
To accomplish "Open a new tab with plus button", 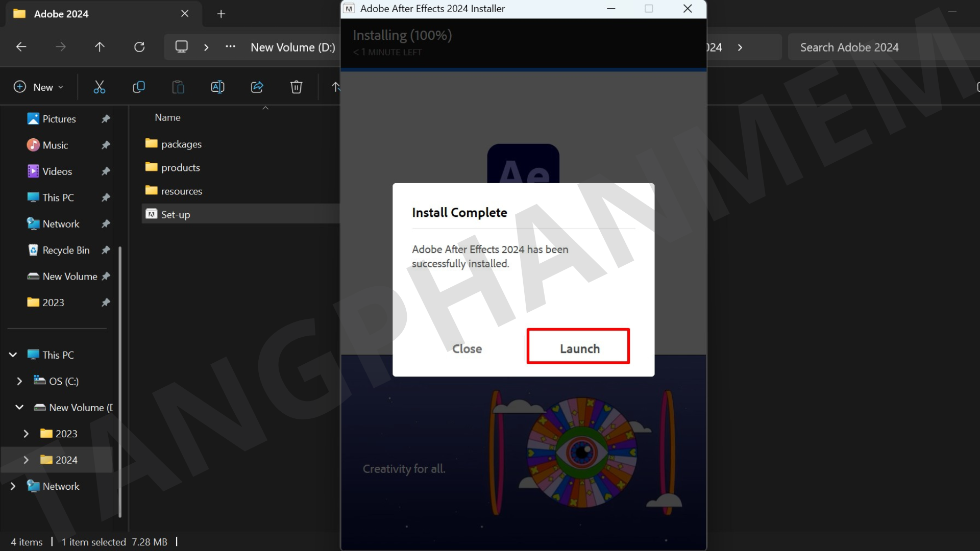I will tap(221, 14).
